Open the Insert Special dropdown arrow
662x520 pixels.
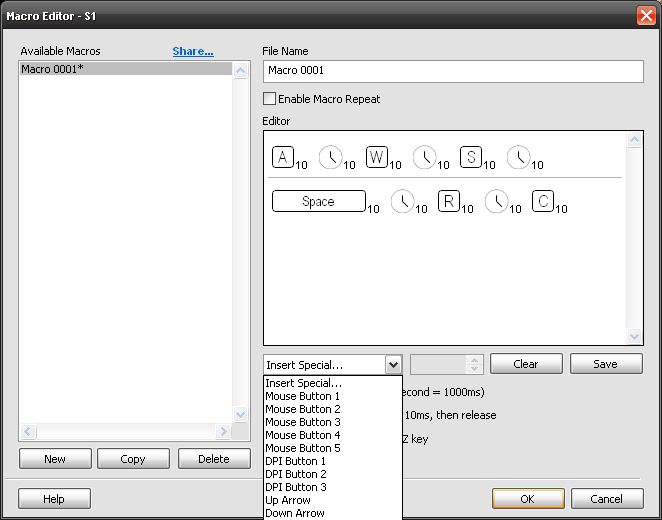pos(393,364)
